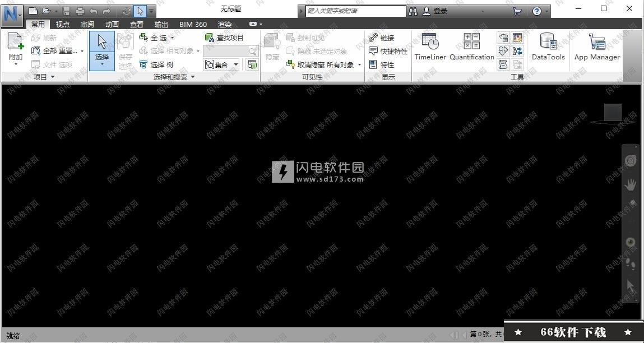The width and height of the screenshot is (644, 343).
Task: Open the Animator tool icon
Action: (x=503, y=52)
